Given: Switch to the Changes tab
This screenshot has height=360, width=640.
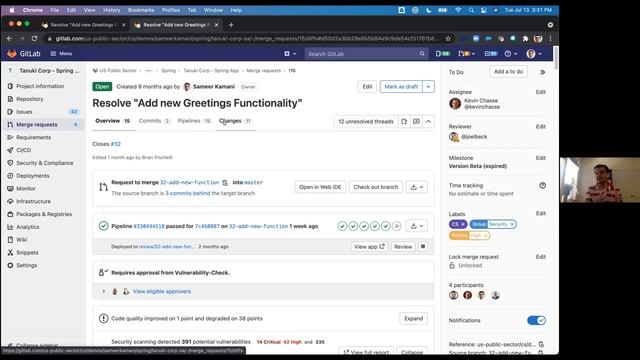Looking at the screenshot, I should [235, 121].
